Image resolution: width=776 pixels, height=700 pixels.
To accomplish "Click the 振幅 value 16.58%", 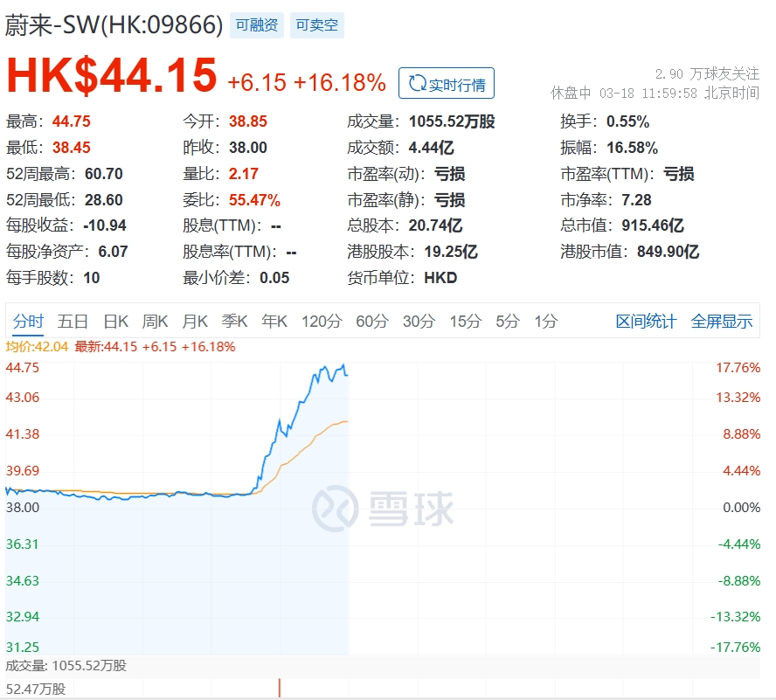I will click(x=632, y=148).
